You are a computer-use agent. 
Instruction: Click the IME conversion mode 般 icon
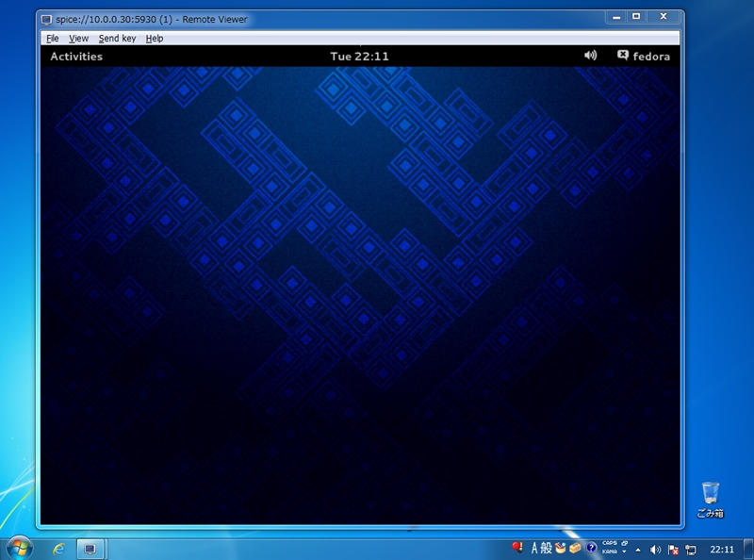pos(547,548)
